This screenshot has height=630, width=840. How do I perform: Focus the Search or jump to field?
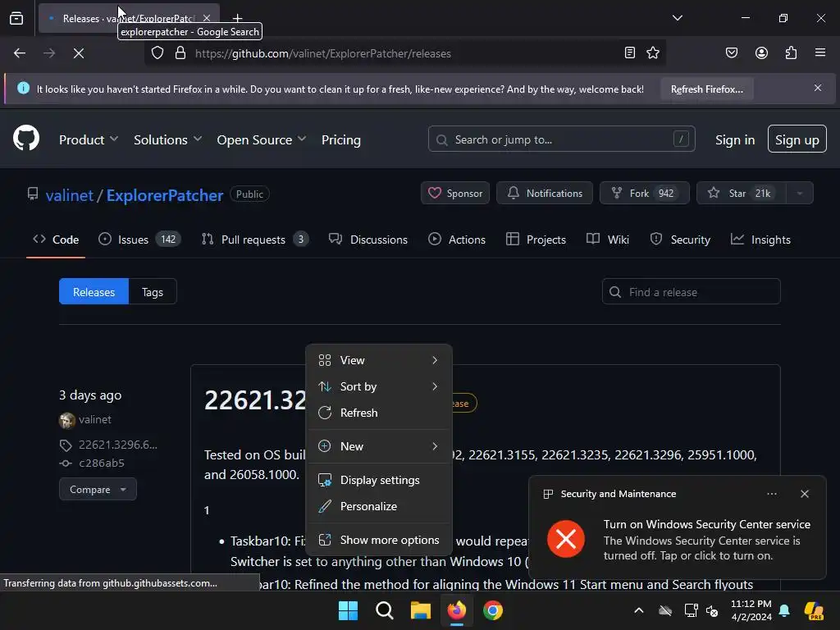point(561,139)
